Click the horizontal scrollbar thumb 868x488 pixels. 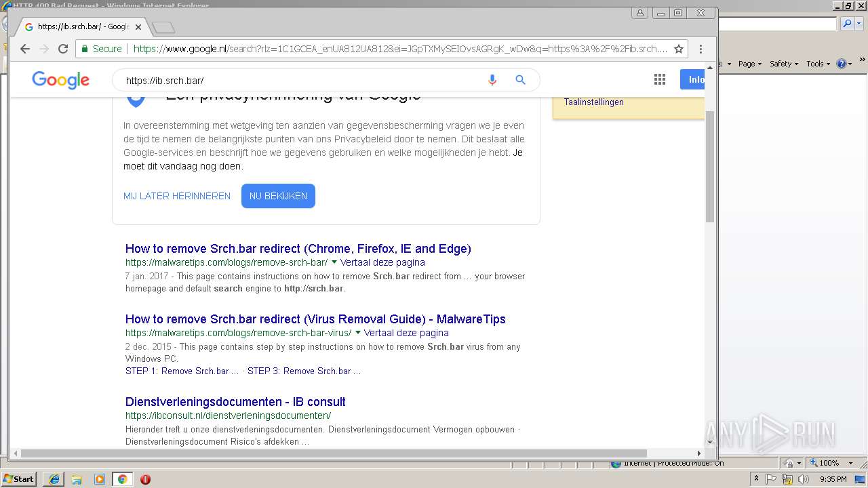tap(332, 453)
